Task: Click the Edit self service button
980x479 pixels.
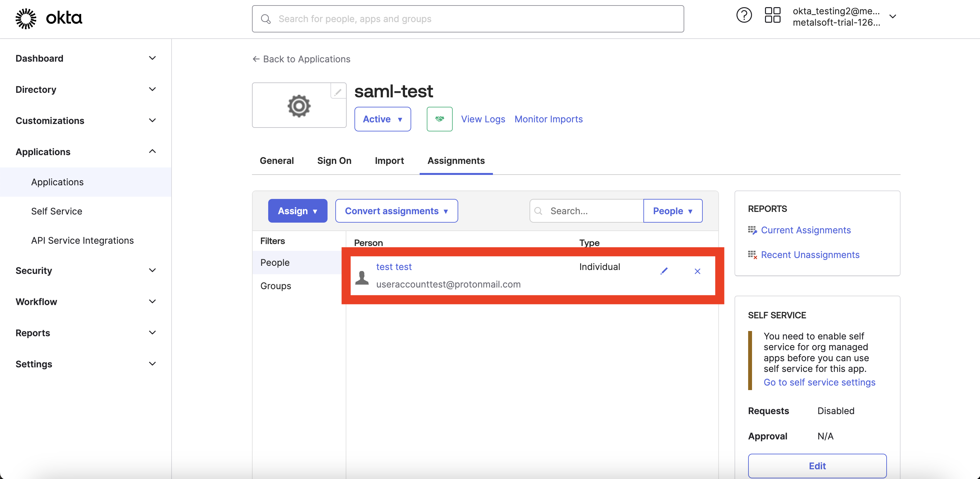Action: (x=817, y=466)
